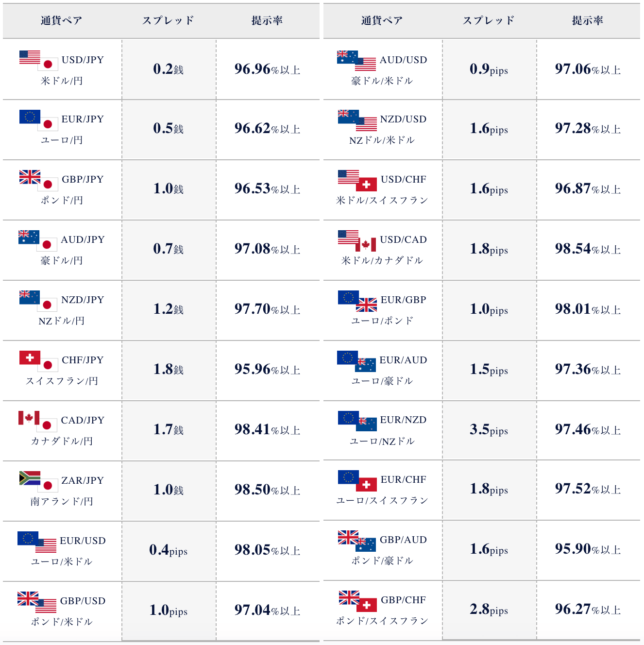Click the ZAR/JPY South Africa flag icon
Image resolution: width=644 pixels, height=645 pixels.
(30, 478)
